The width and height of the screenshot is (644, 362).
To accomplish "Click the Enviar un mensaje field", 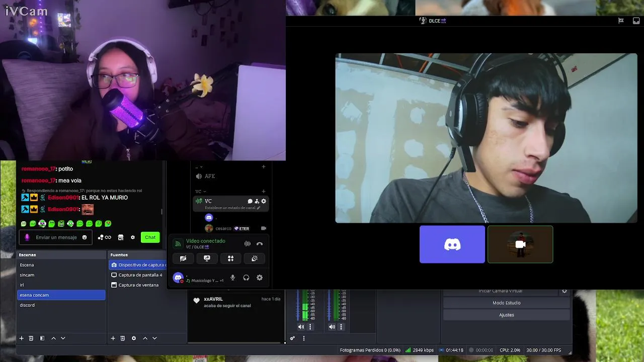I will tap(56, 237).
